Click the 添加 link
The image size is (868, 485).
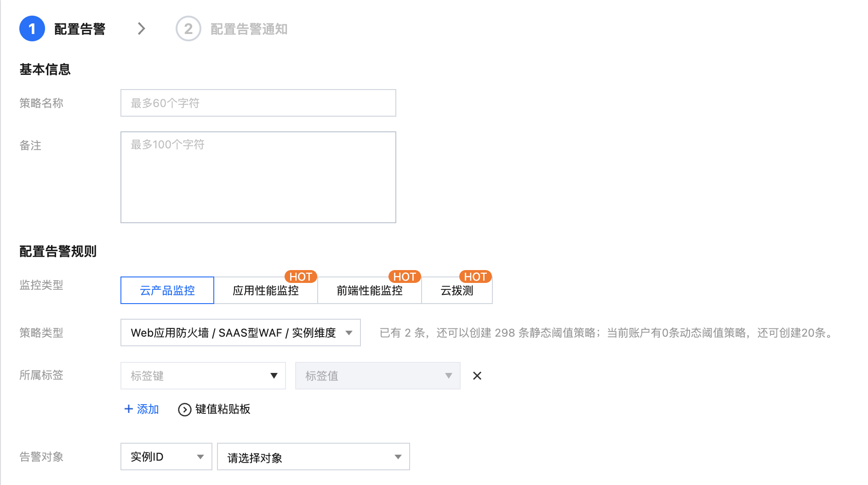click(148, 409)
